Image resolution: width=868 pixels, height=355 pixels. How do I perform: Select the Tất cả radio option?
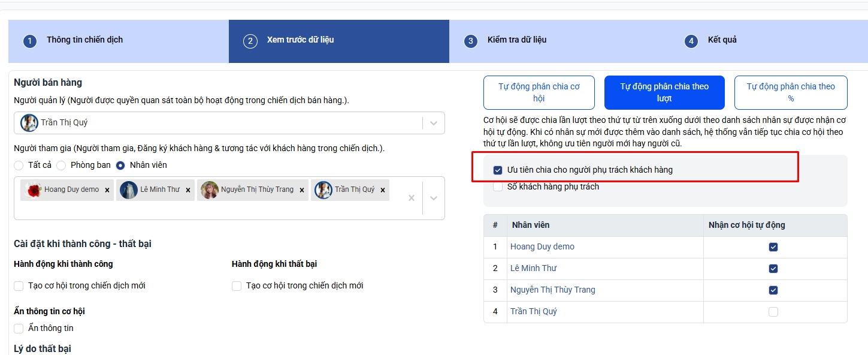(19, 165)
